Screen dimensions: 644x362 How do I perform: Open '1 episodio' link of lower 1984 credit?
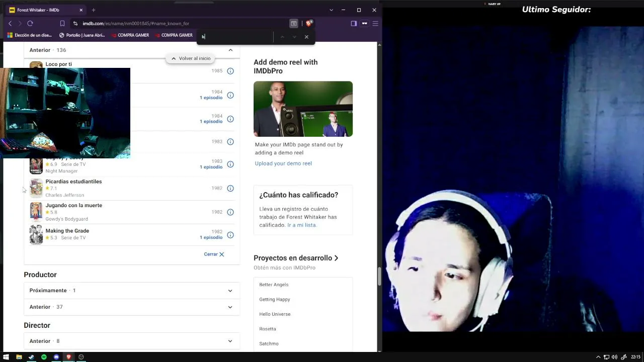click(211, 122)
